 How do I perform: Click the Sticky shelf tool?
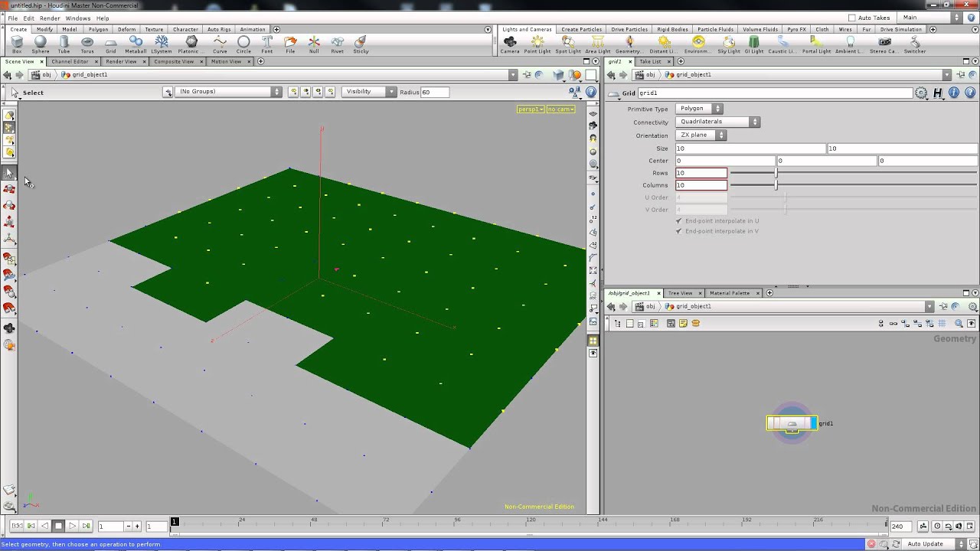point(361,44)
